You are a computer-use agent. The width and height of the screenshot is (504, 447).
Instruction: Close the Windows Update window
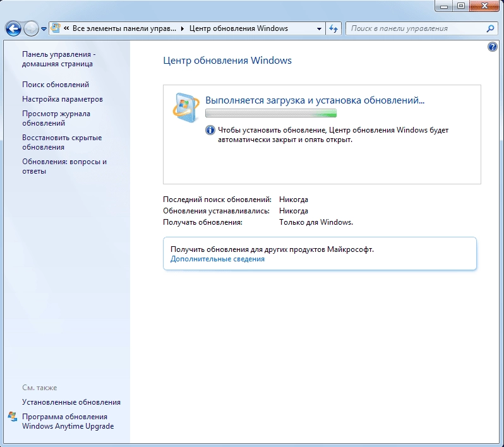coord(484,6)
